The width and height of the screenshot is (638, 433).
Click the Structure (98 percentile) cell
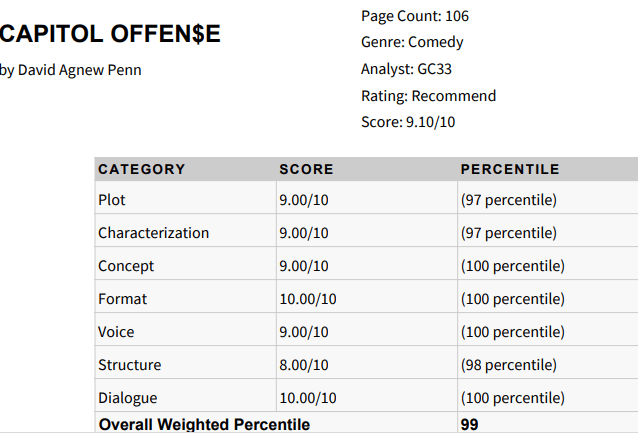coord(509,365)
